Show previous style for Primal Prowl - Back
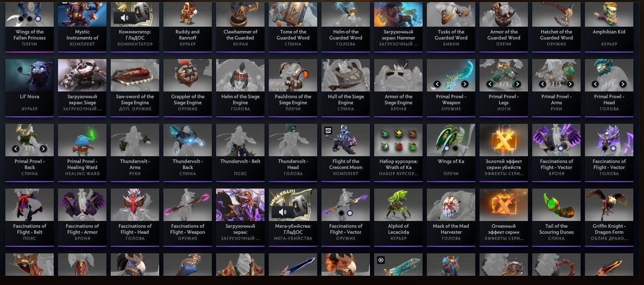This screenshot has height=285, width=644. point(16,149)
